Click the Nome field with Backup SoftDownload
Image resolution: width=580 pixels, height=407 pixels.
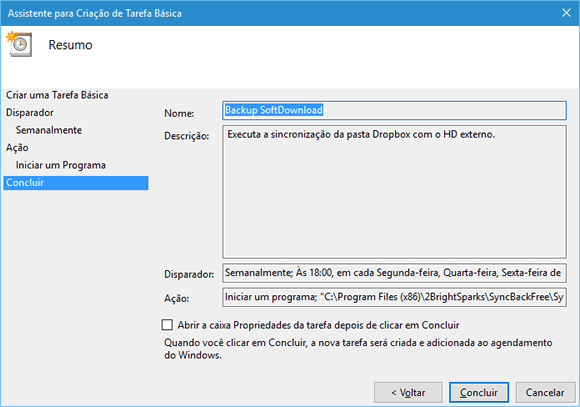tap(394, 110)
